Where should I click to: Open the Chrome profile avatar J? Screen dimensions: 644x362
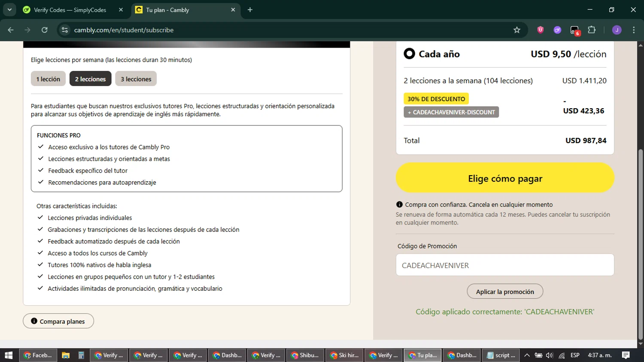617,30
